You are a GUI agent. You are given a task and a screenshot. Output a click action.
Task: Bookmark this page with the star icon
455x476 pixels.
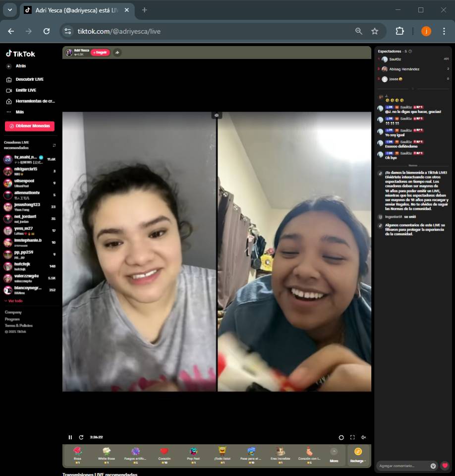375,31
